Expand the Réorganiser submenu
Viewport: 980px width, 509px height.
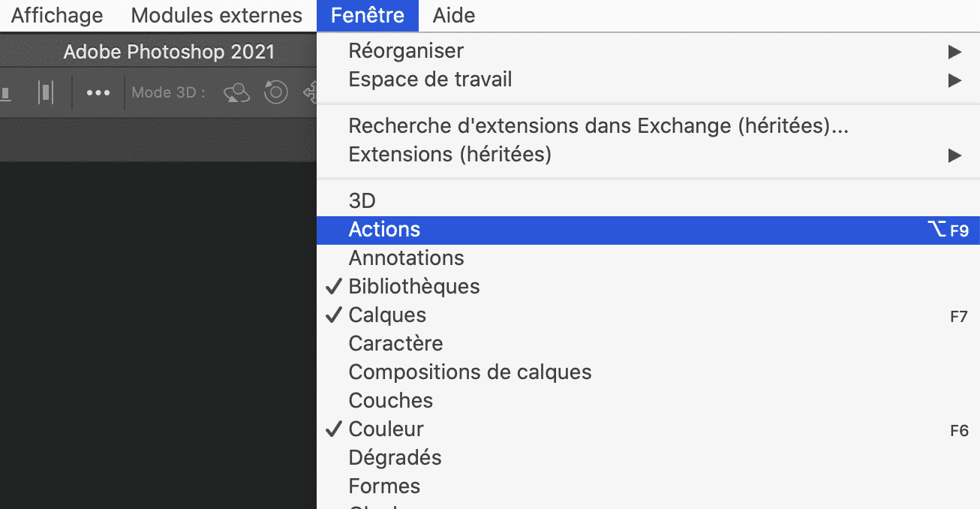[405, 50]
